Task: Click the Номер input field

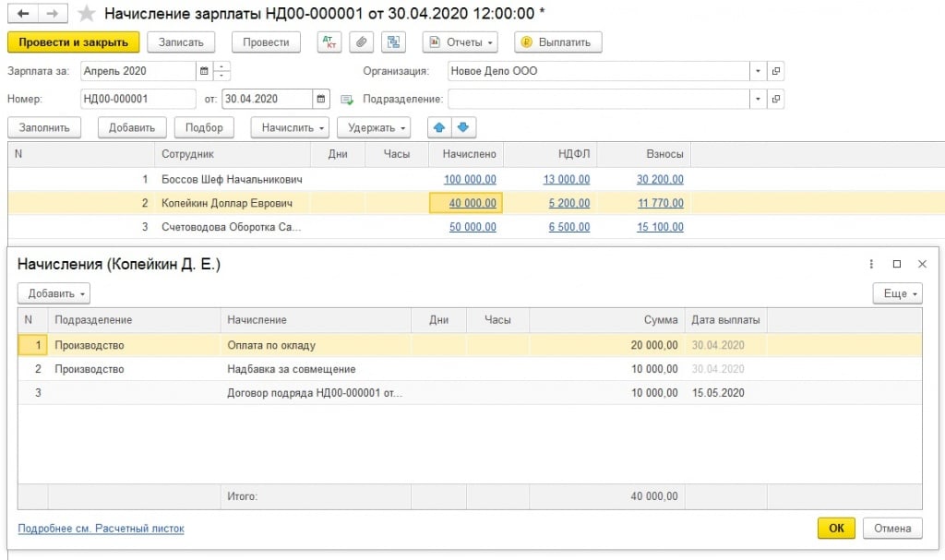Action: [138, 99]
